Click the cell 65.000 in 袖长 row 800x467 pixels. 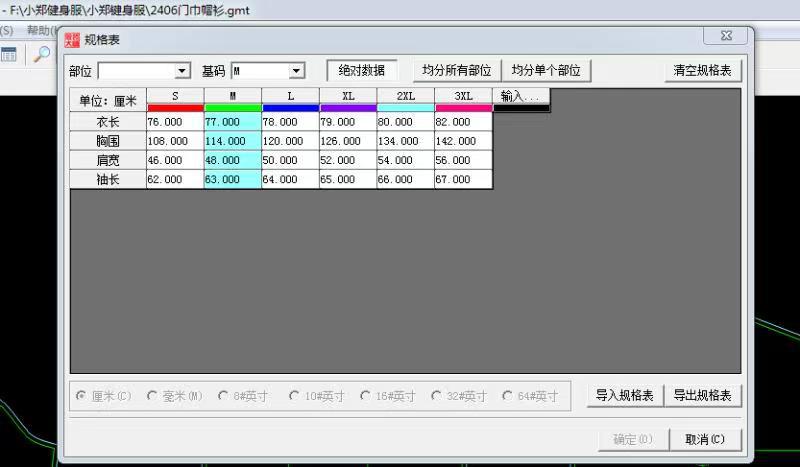(348, 180)
